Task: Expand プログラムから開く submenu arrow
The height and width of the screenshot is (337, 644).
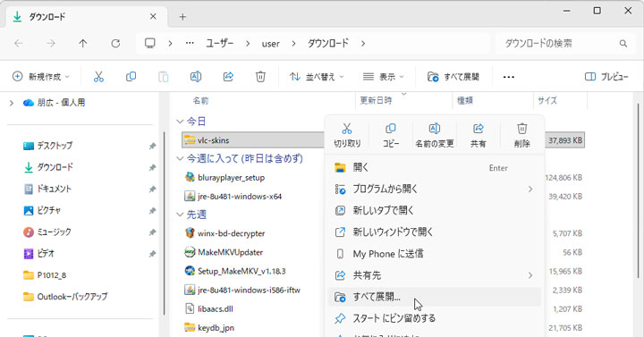Action: 530,189
